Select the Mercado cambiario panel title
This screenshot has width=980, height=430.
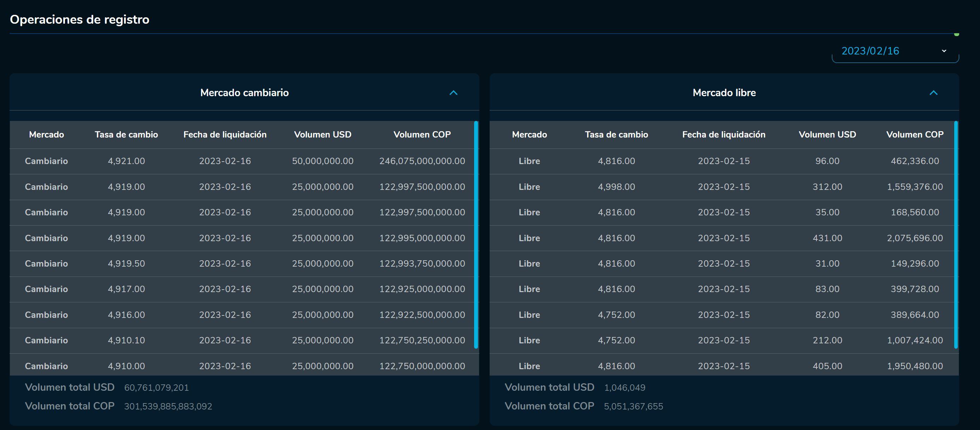(x=244, y=93)
